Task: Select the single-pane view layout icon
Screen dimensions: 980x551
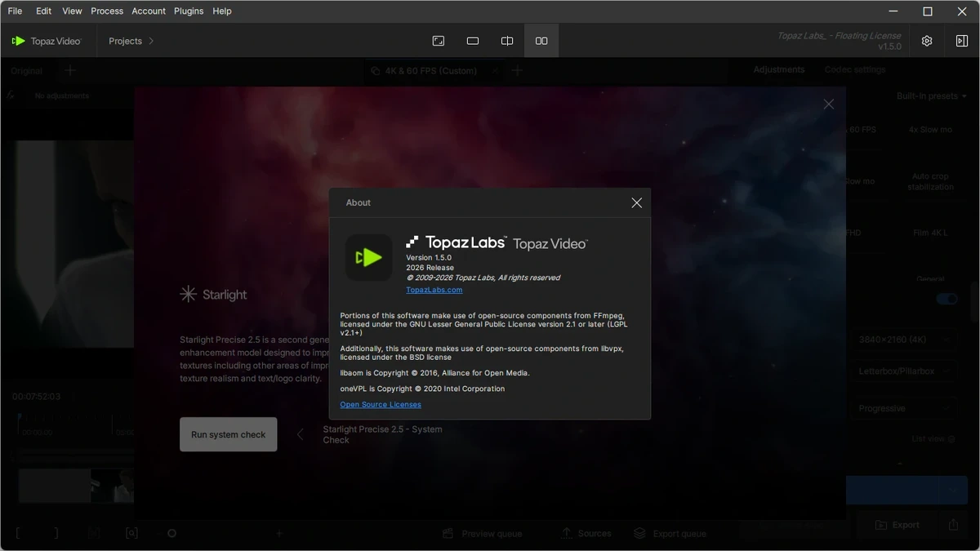Action: pos(473,41)
